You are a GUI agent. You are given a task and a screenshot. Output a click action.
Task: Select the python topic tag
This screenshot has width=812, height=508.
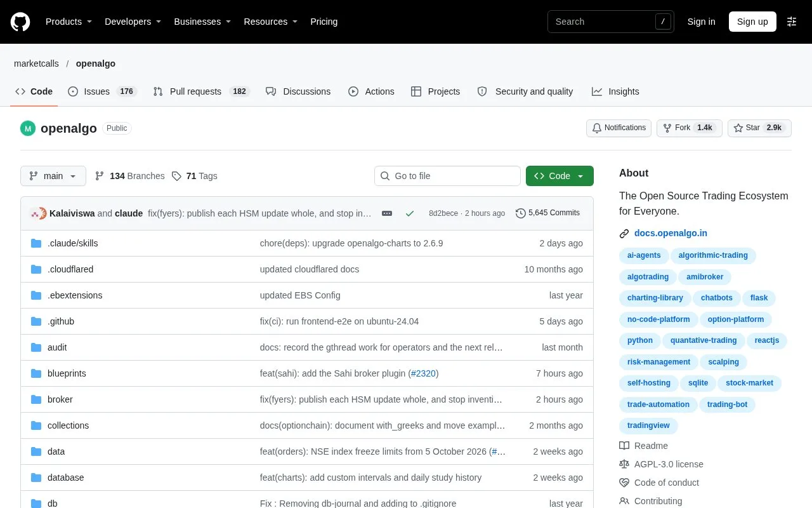(640, 340)
